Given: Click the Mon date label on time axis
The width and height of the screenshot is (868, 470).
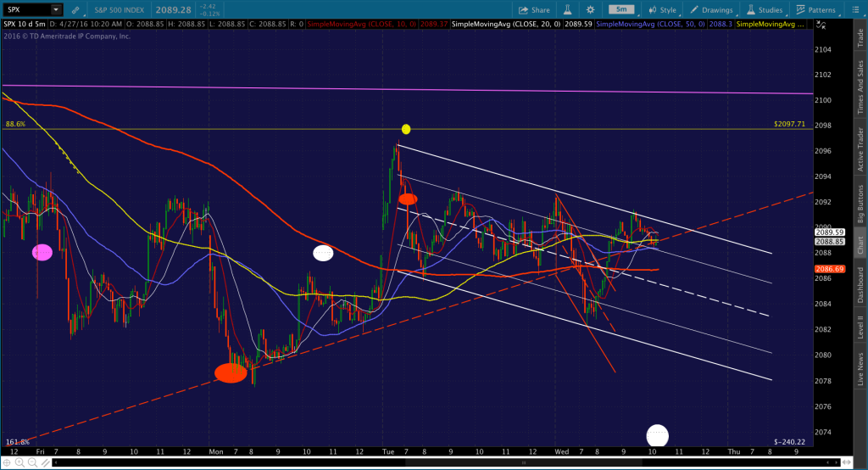Looking at the screenshot, I should point(216,451).
